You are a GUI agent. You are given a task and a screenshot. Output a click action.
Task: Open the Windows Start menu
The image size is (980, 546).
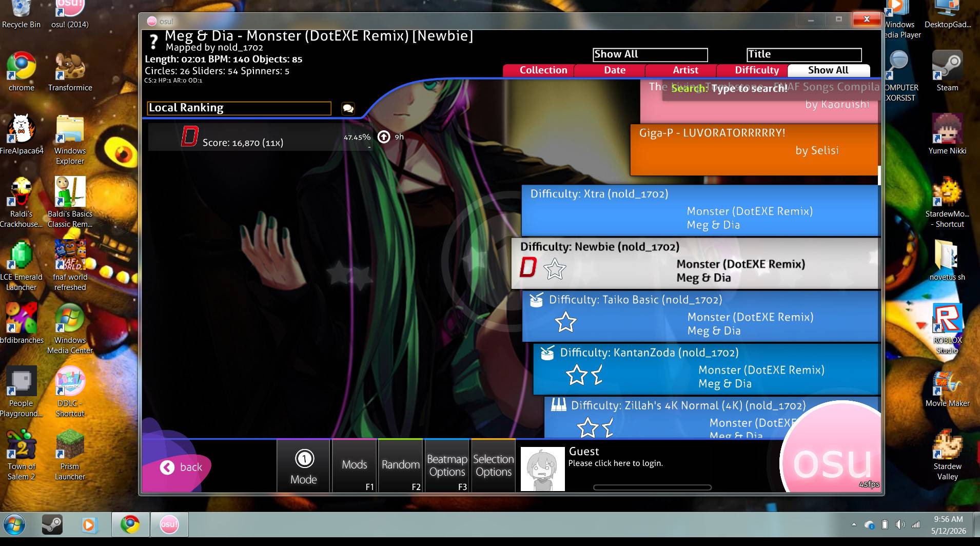point(14,524)
